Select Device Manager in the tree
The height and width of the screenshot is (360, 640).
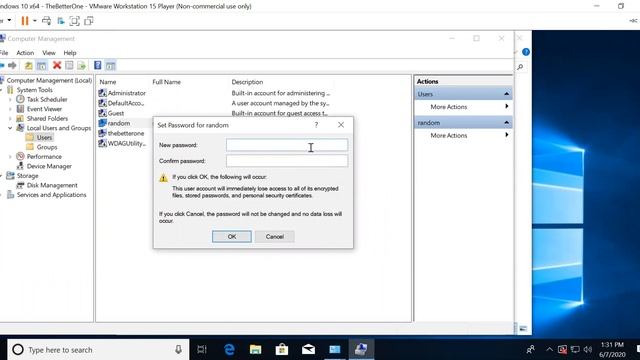[49, 166]
